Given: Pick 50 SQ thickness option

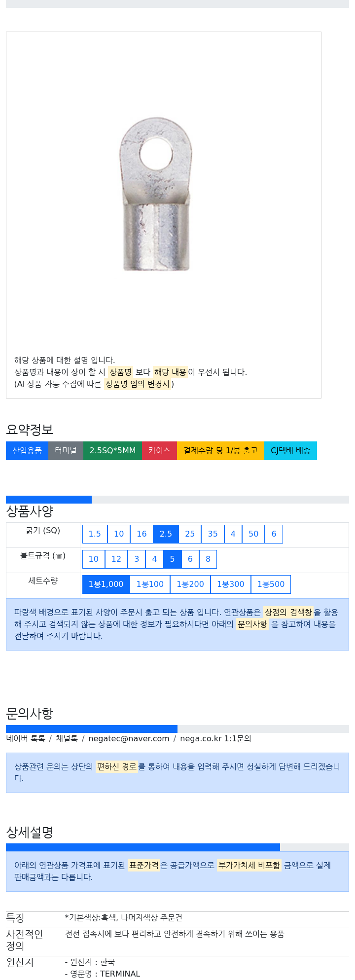Looking at the screenshot, I should click(253, 534).
